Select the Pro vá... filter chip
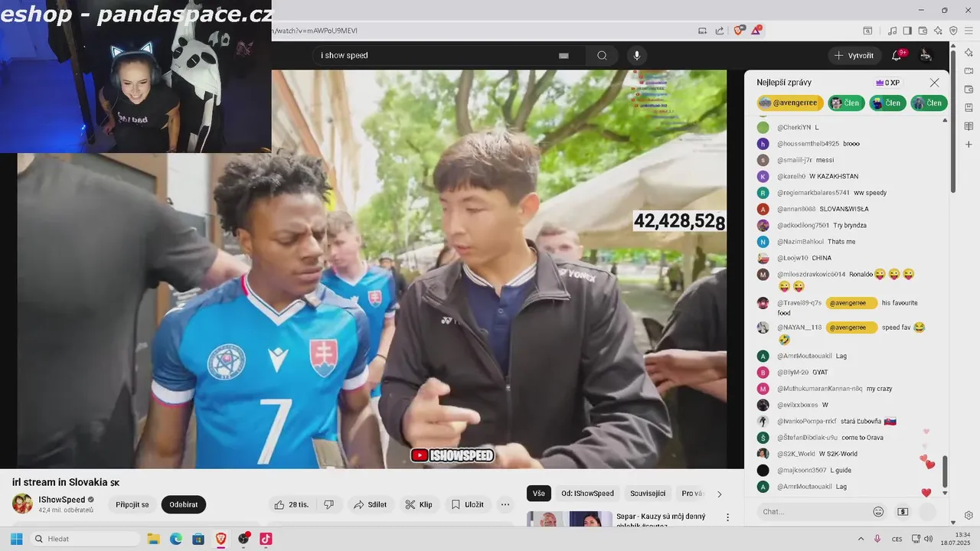The width and height of the screenshot is (980, 551). click(x=692, y=494)
